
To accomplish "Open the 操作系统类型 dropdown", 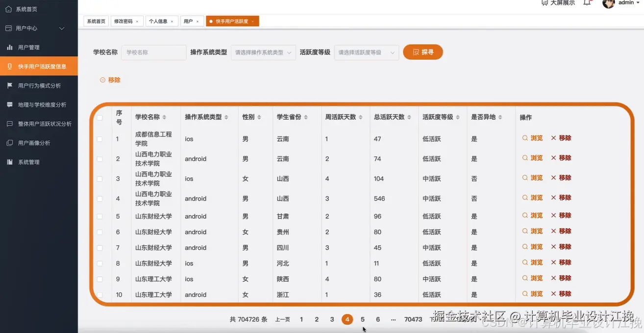I will click(263, 52).
